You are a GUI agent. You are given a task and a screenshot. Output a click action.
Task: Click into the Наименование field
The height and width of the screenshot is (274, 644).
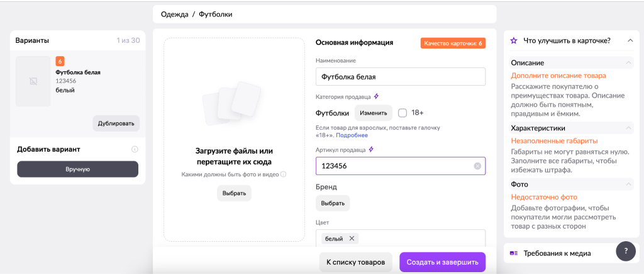(x=401, y=76)
